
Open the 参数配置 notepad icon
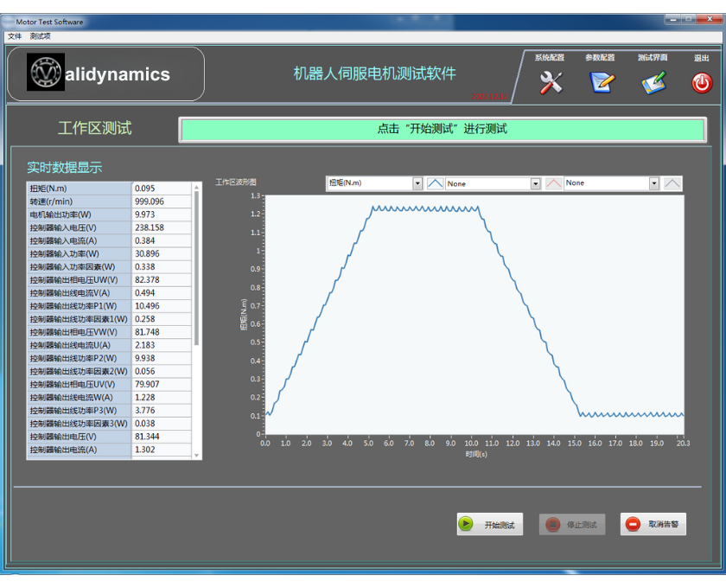click(602, 82)
